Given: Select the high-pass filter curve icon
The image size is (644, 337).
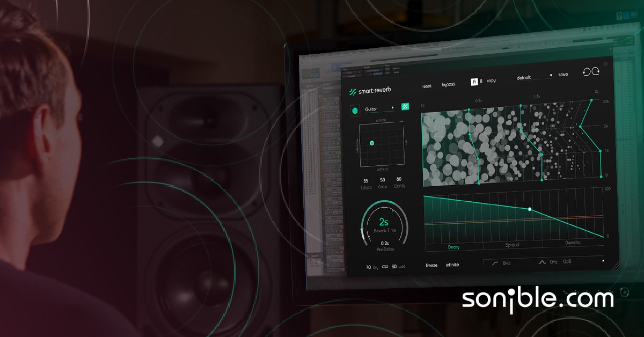Looking at the screenshot, I should point(495,263).
